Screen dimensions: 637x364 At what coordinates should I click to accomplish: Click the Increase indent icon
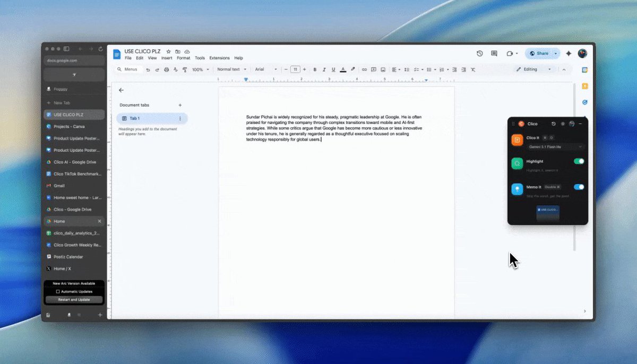point(464,70)
